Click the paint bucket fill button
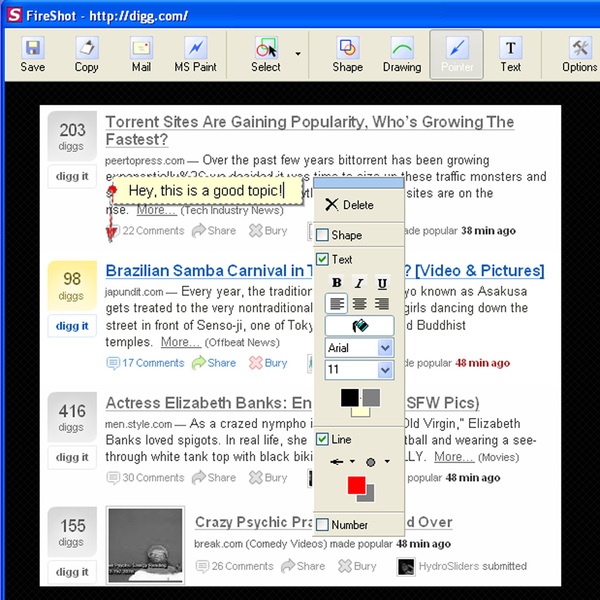Screen dimensions: 600x600 (359, 326)
